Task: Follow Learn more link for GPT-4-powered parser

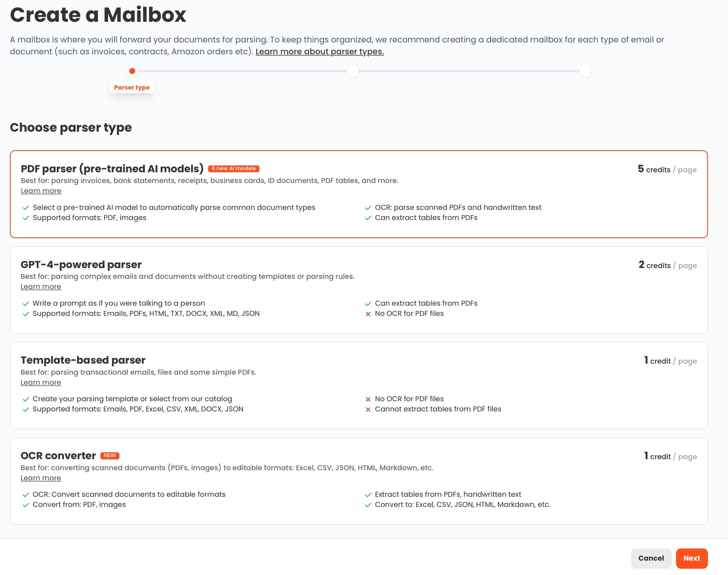Action: tap(41, 286)
